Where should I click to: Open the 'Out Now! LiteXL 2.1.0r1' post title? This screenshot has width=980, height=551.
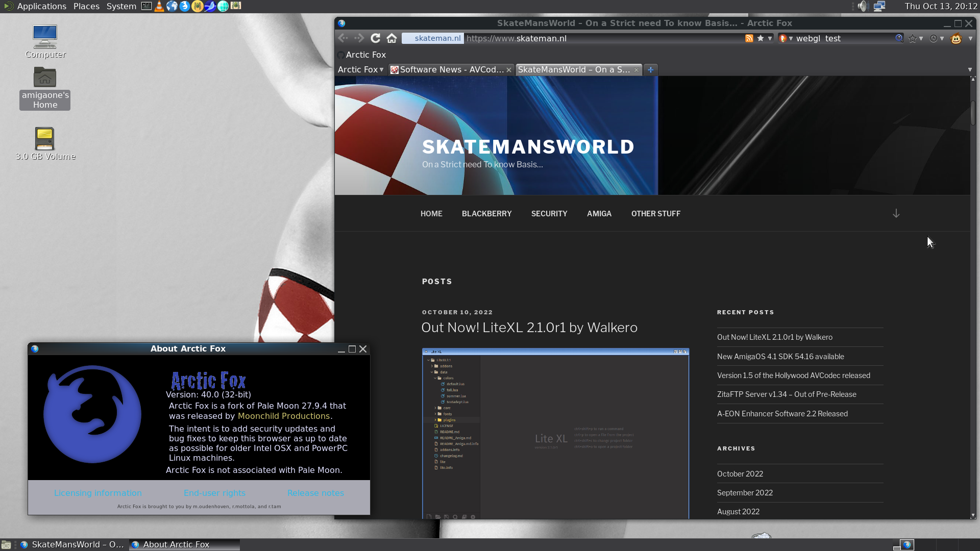[x=529, y=328]
